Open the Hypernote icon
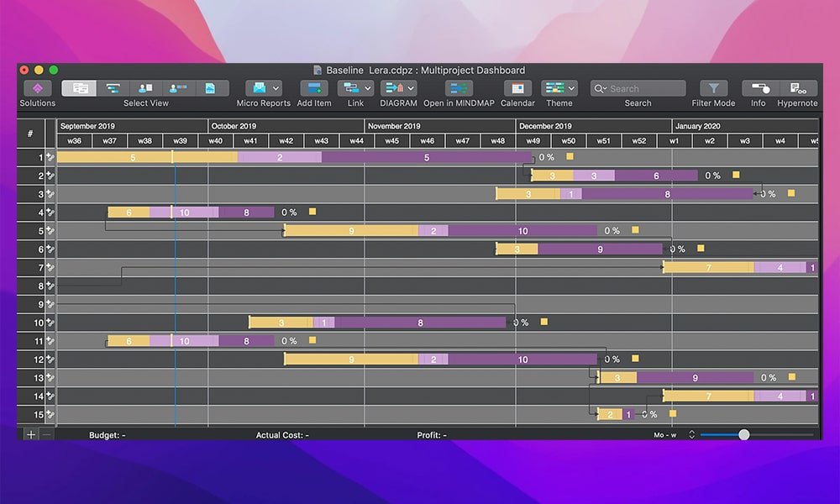The width and height of the screenshot is (840, 504). click(x=798, y=88)
